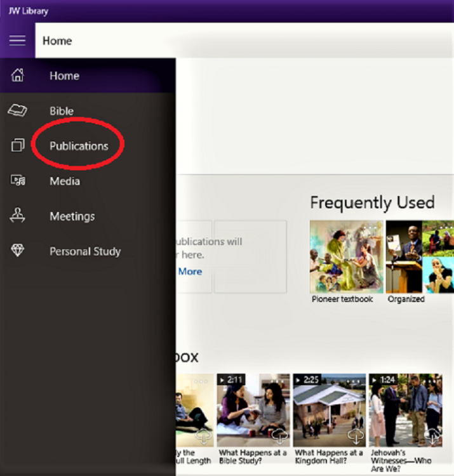Download the Kingdom Hall video via cloud icon
Image resolution: width=454 pixels, height=476 pixels.
click(x=356, y=436)
